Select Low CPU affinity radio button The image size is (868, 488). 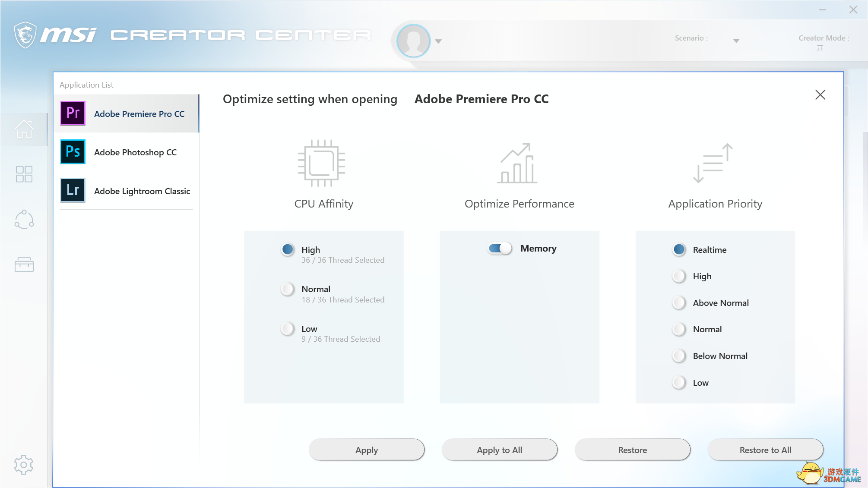point(288,329)
